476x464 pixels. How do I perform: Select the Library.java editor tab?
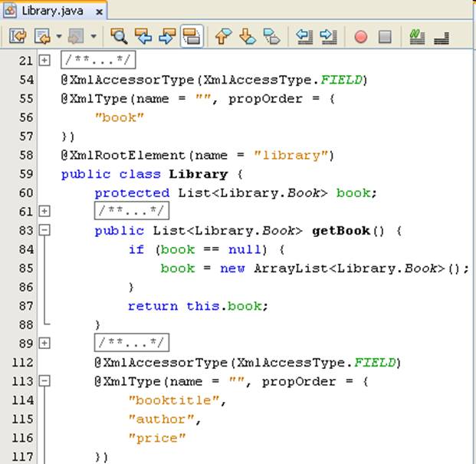pyautogui.click(x=53, y=12)
